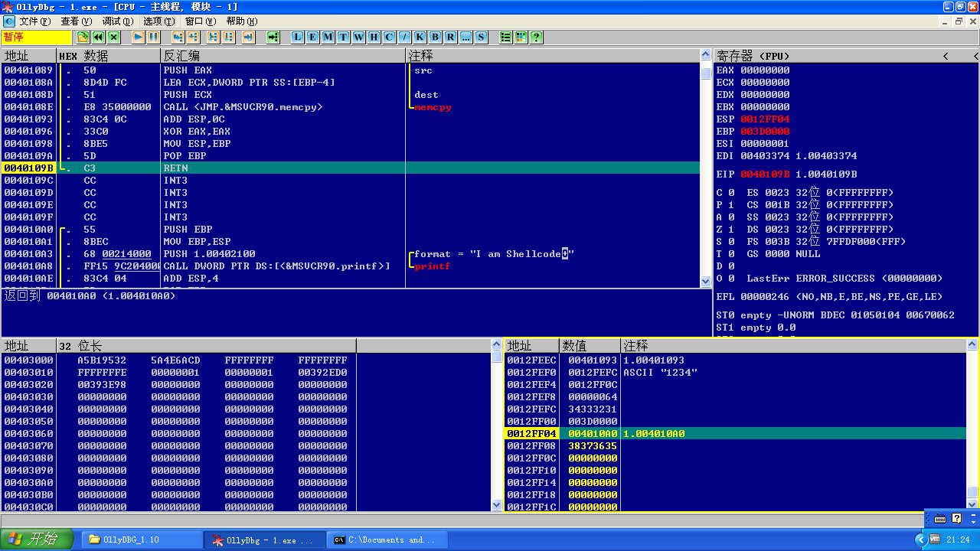Select the CALL memcpy instruction row
Image resolution: width=980 pixels, height=551 pixels.
coord(351,107)
